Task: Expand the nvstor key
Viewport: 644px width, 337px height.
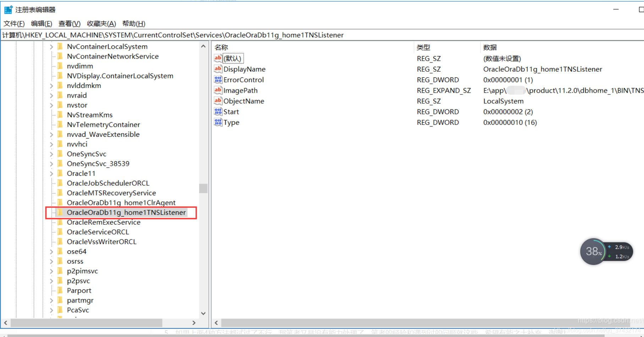Action: 51,105
